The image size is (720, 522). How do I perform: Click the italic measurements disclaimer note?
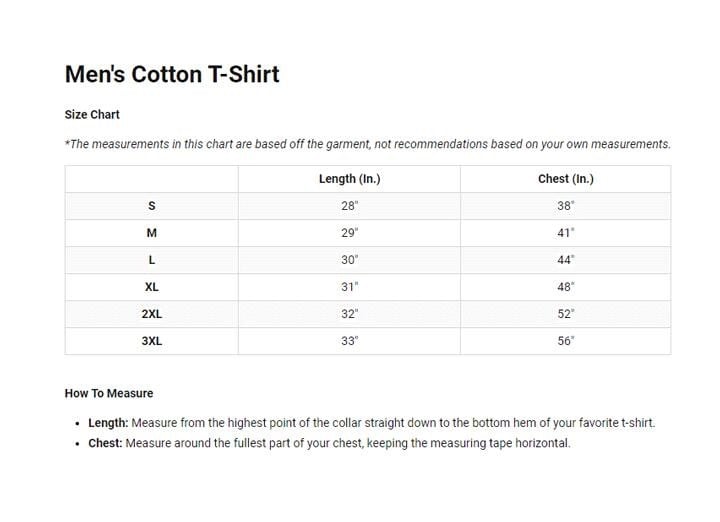tap(367, 144)
